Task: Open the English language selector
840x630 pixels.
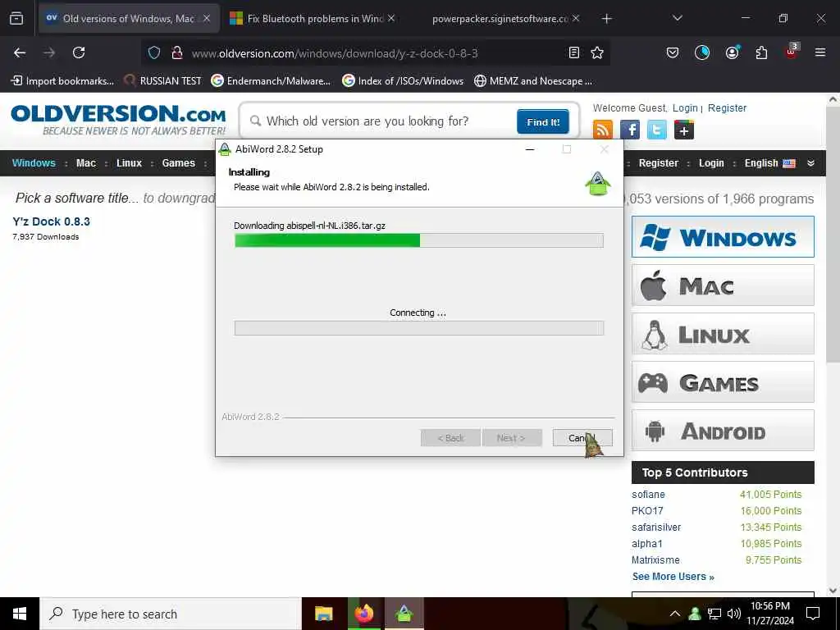Action: pos(769,163)
